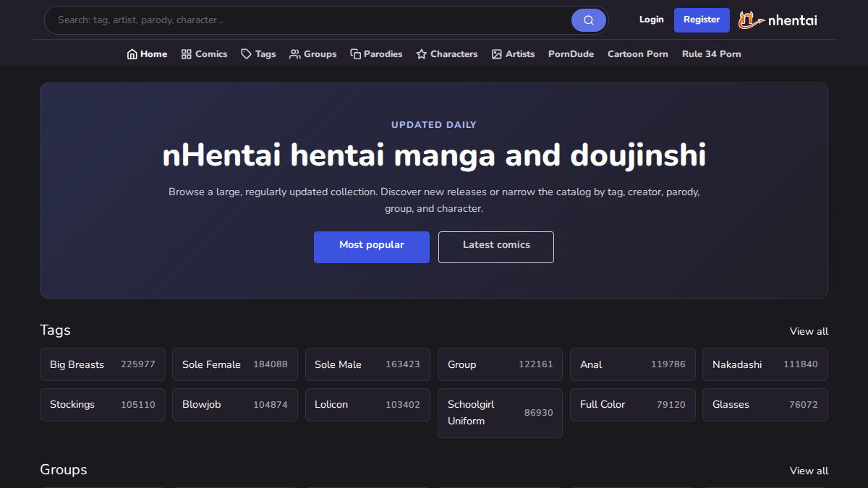Select the Glasses tag card
The width and height of the screenshot is (868, 488).
tap(765, 405)
